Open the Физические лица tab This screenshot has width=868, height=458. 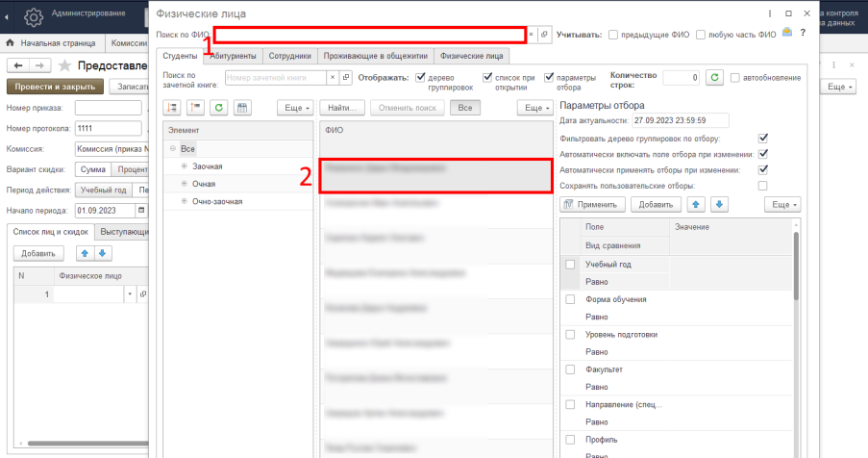coord(472,56)
